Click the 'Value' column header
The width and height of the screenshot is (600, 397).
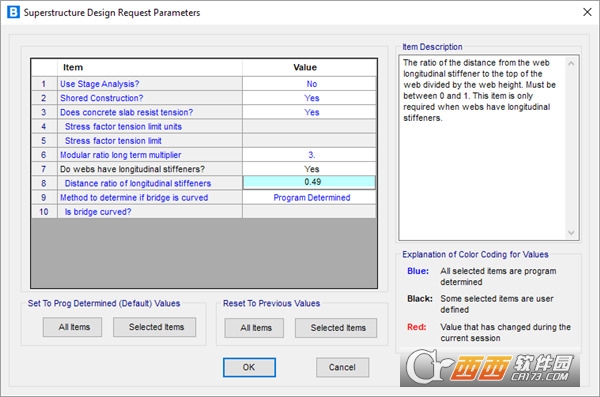coord(309,67)
